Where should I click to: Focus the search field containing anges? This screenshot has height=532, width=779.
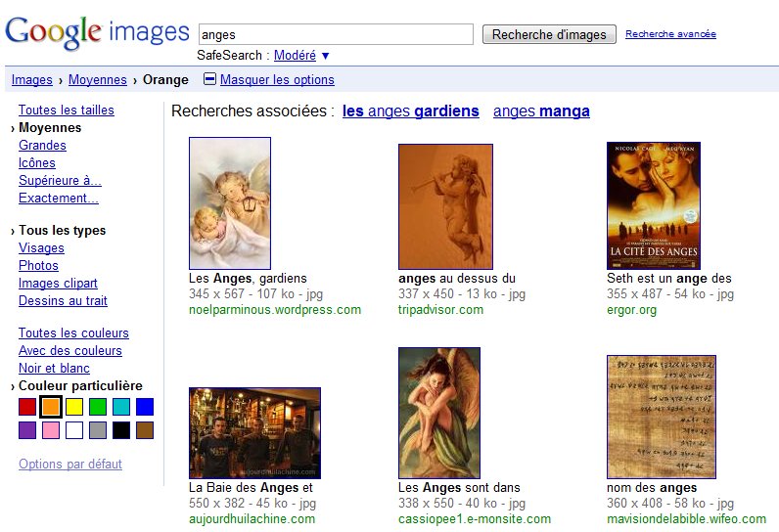coord(336,34)
